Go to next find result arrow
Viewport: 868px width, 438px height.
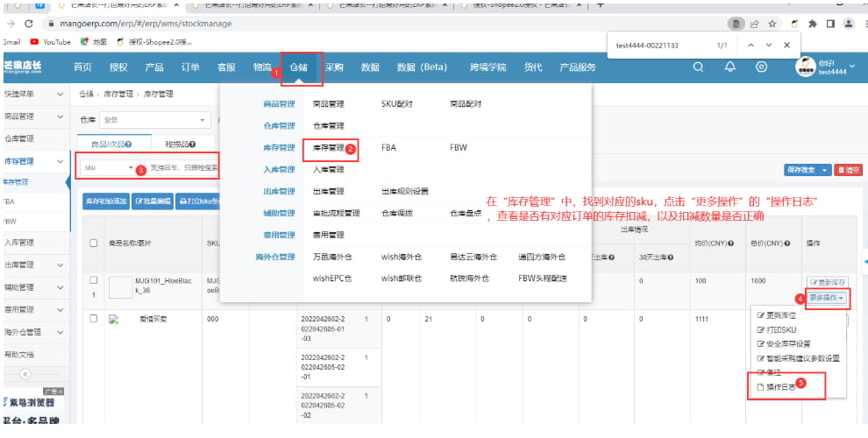tap(769, 45)
